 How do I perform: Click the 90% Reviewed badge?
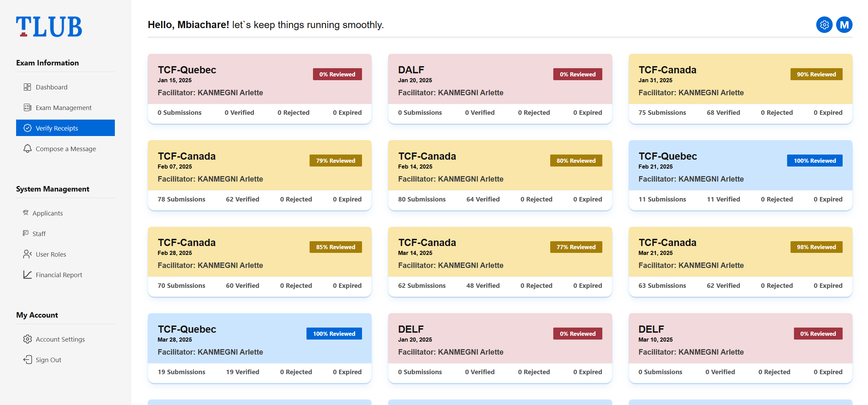click(816, 74)
